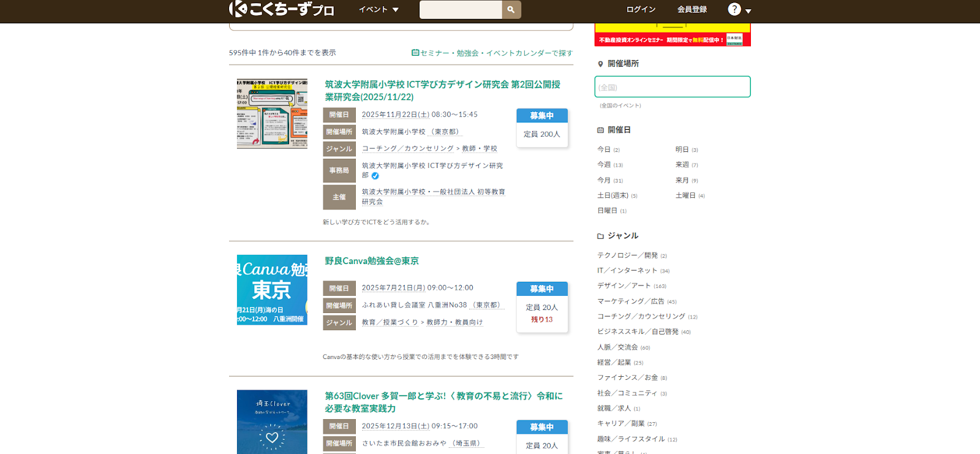The width and height of the screenshot is (980, 454).
Task: Filter by コーチング／カウンセリング genre link in event
Action: click(408, 149)
